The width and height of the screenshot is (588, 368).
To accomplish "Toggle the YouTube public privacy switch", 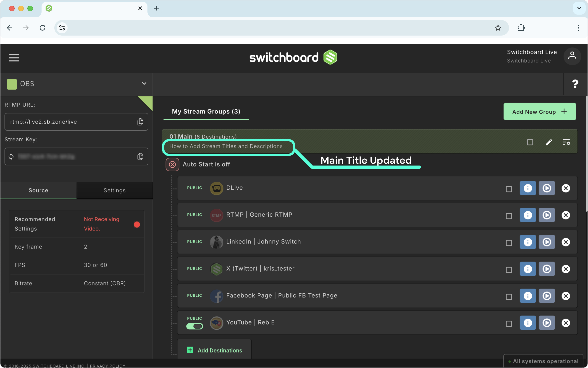I will pos(195,326).
